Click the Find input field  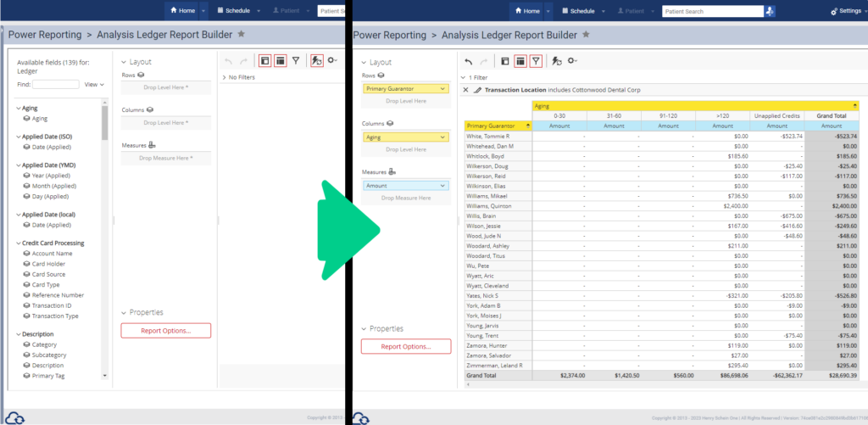point(56,85)
